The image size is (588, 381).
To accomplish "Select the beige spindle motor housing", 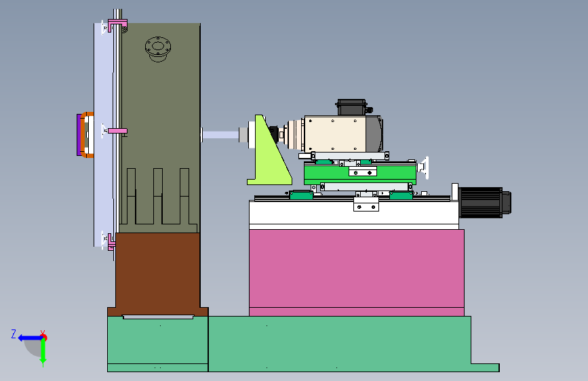I will (334, 134).
